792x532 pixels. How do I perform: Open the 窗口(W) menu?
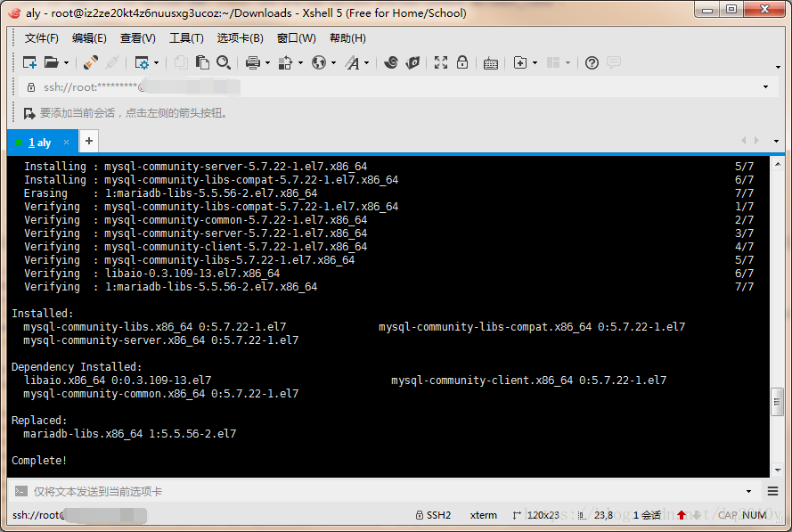(x=297, y=38)
